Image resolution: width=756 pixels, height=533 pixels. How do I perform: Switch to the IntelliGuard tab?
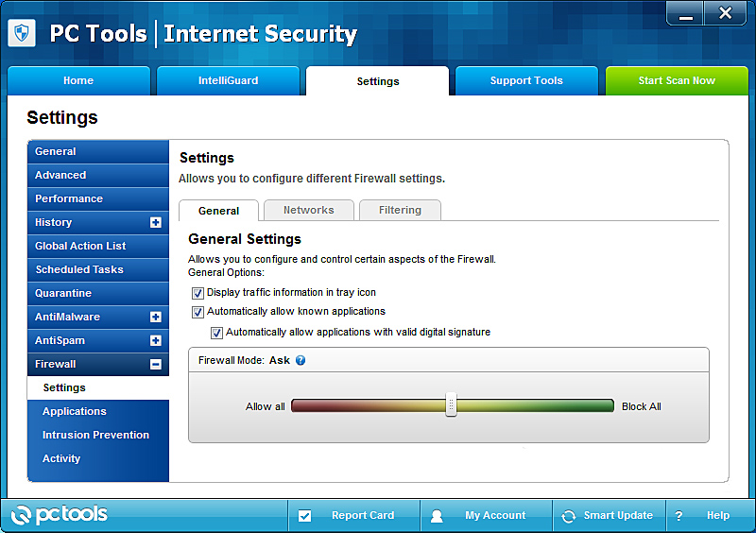228,80
